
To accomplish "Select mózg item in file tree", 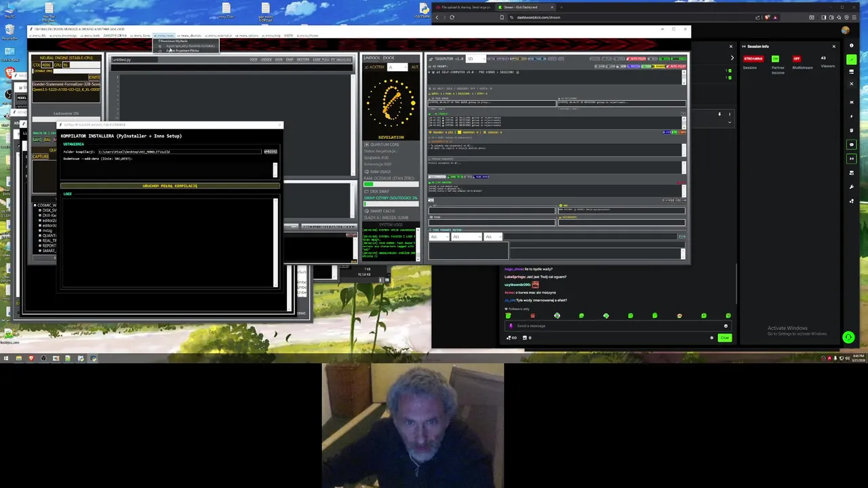I will pyautogui.click(x=47, y=230).
